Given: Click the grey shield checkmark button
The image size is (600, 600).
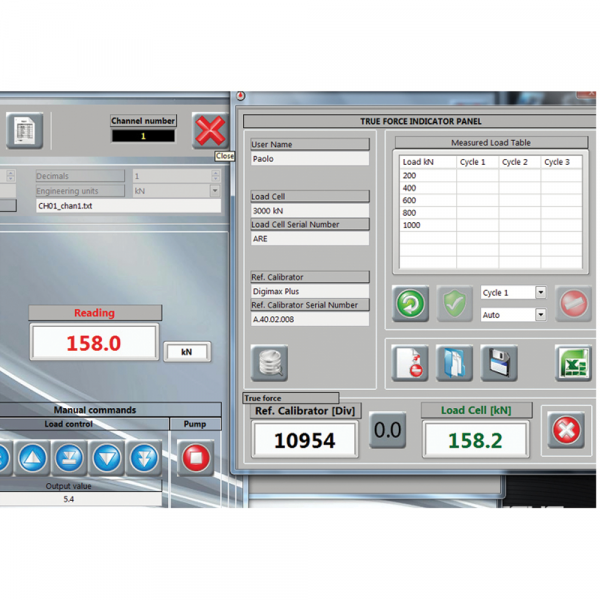Looking at the screenshot, I should click(x=455, y=304).
